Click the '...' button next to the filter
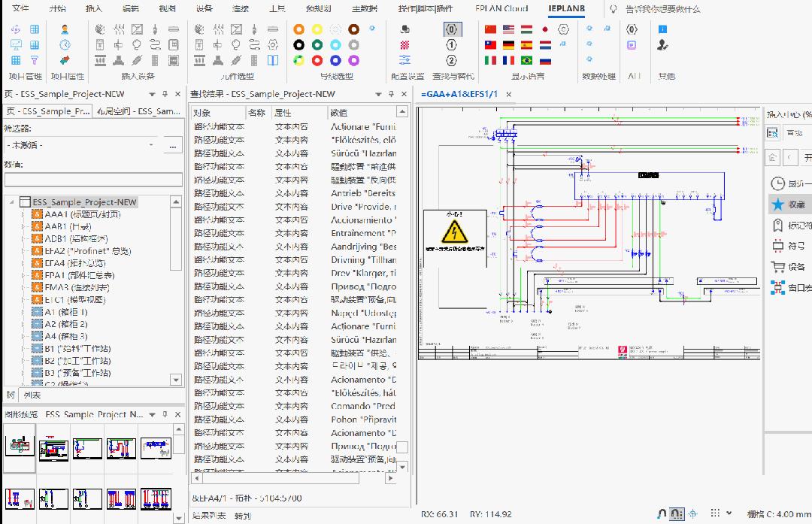812x524 pixels. click(174, 144)
